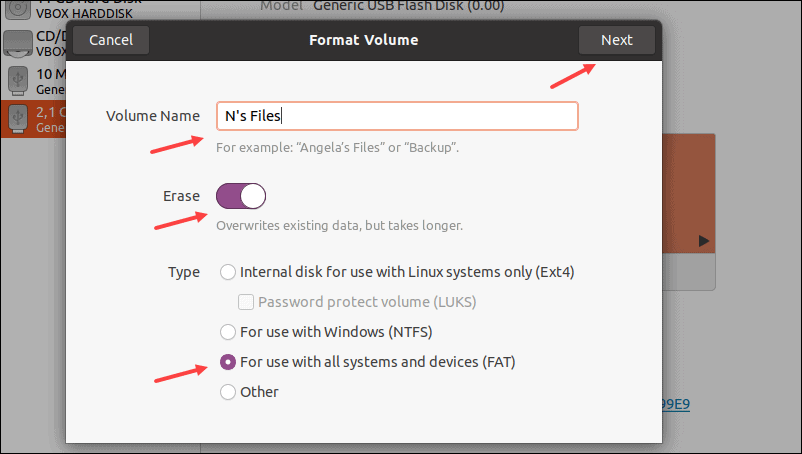Enable Password protect volume (LUKS) checkbox
The image size is (802, 454).
click(245, 301)
